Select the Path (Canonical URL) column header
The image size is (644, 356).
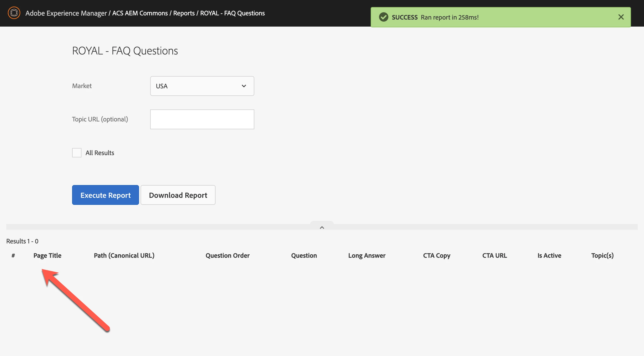(x=124, y=255)
